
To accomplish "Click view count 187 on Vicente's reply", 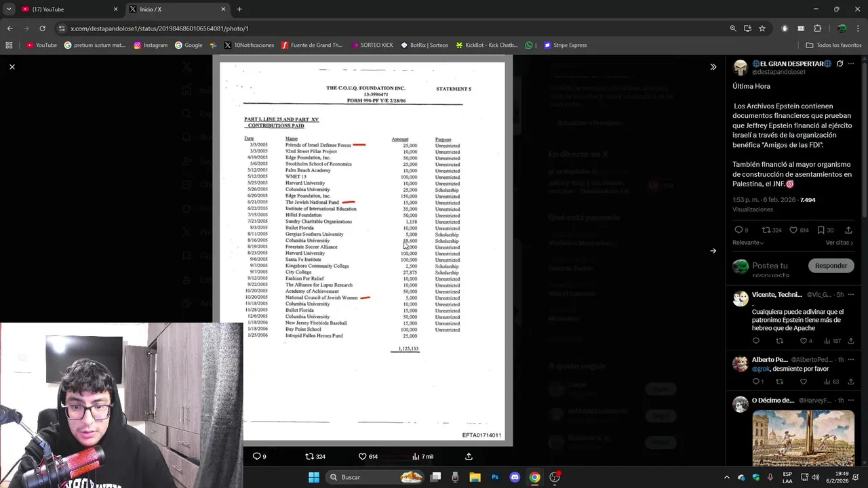I will (832, 341).
